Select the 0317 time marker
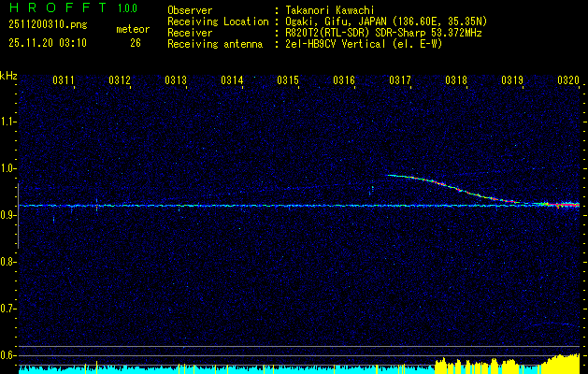This screenshot has width=588, height=374. click(400, 81)
